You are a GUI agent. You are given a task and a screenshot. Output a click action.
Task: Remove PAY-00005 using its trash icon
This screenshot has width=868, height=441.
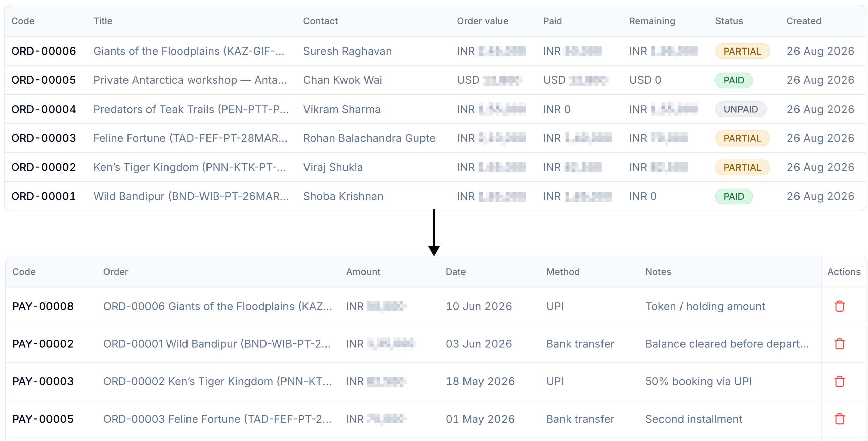[839, 419]
